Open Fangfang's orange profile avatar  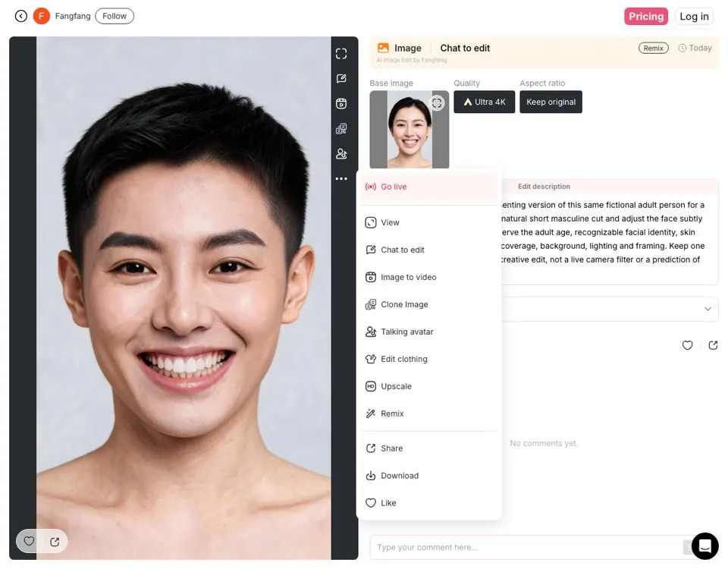(41, 16)
